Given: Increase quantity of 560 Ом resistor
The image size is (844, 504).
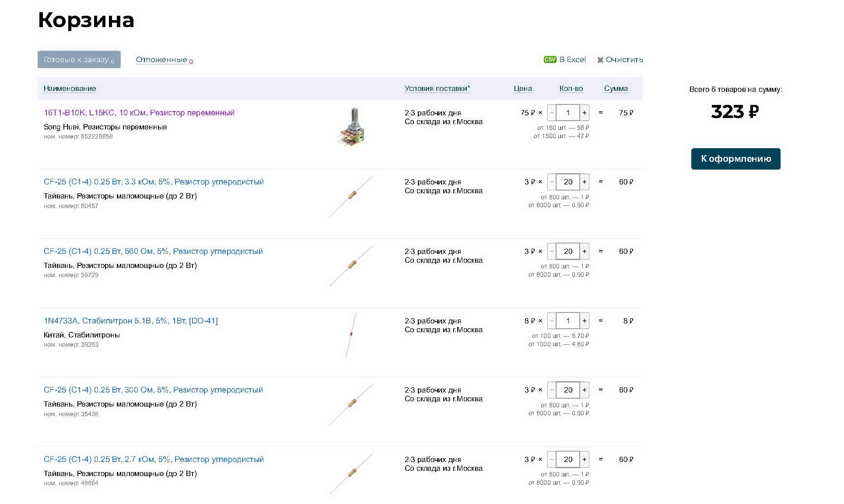Looking at the screenshot, I should click(x=584, y=251).
